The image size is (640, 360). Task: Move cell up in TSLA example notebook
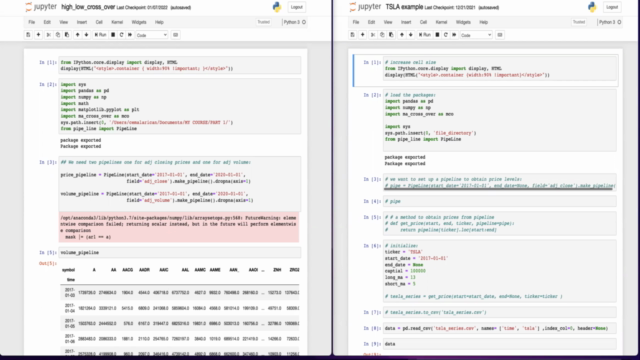click(402, 35)
